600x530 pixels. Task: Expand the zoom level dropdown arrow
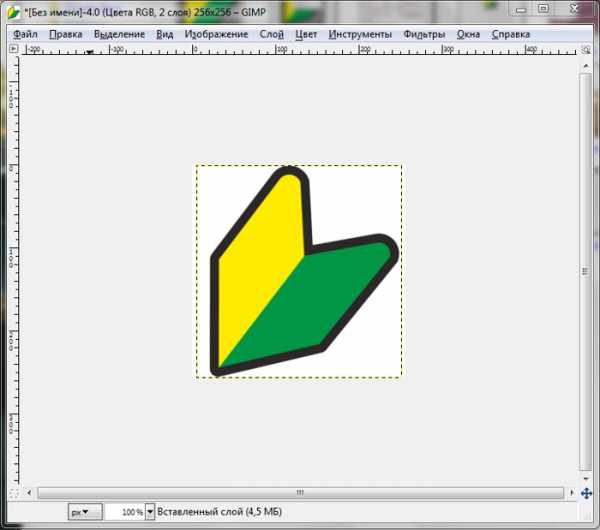(150, 512)
